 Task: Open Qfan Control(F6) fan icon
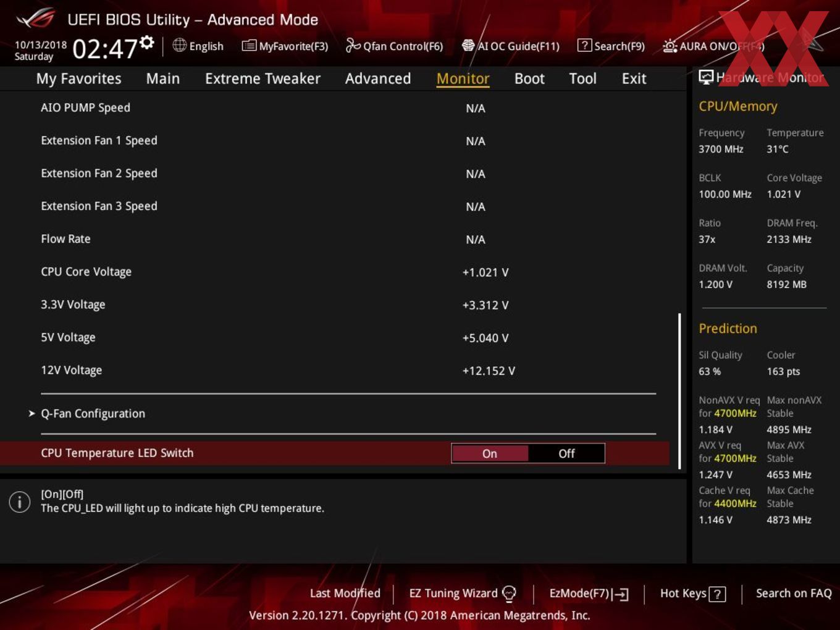(x=353, y=45)
